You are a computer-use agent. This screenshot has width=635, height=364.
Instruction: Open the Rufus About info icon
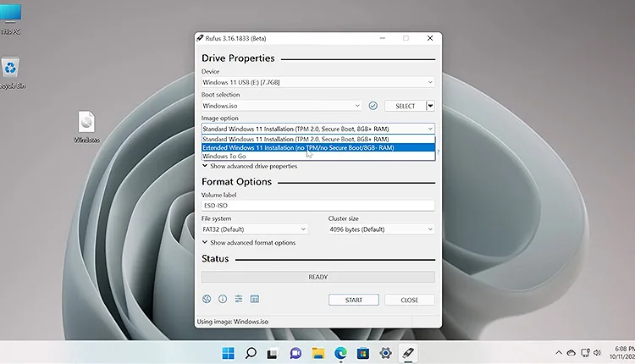(223, 299)
